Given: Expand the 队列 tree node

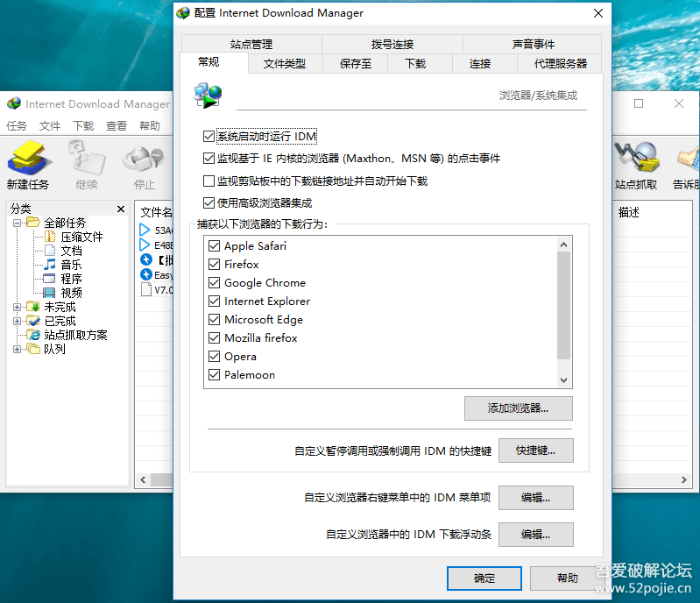Looking at the screenshot, I should pyautogui.click(x=17, y=349).
